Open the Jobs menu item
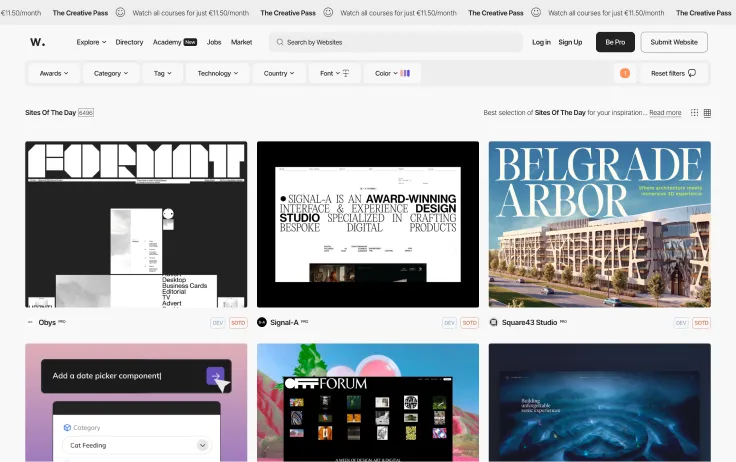Image resolution: width=736 pixels, height=462 pixels. pos(214,42)
